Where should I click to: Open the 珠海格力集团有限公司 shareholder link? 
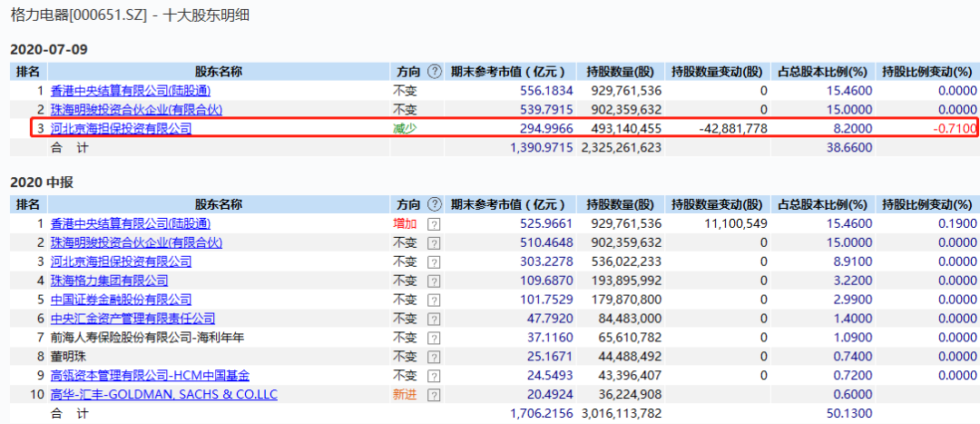pyautogui.click(x=110, y=281)
